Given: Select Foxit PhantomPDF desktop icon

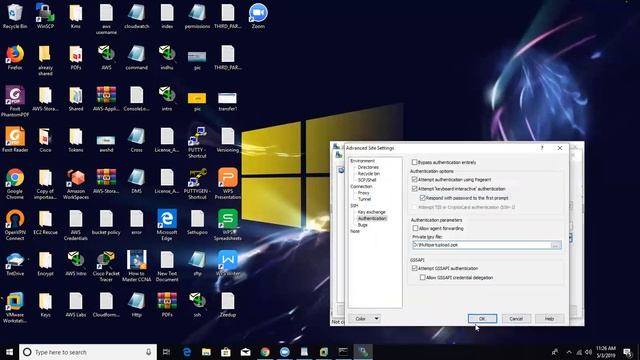Looking at the screenshot, I should (x=15, y=101).
